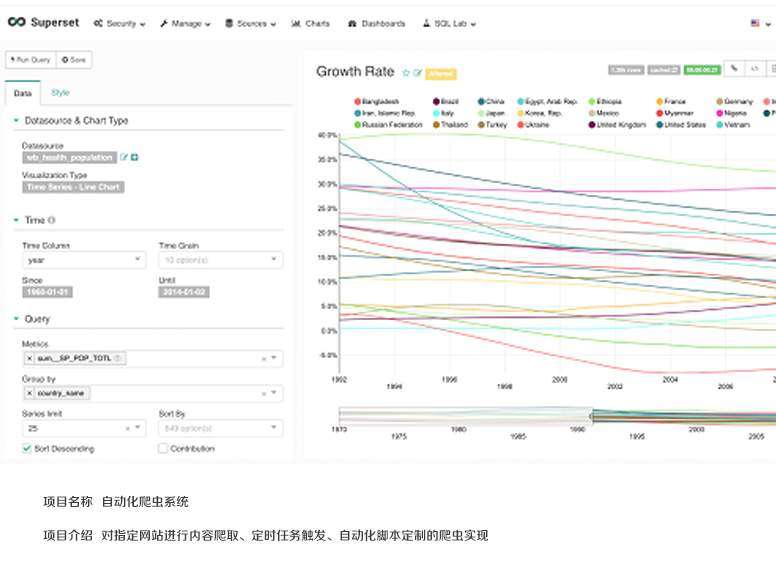Toggle the Bangladesh legend series
The height and width of the screenshot is (577, 776).
(377, 101)
